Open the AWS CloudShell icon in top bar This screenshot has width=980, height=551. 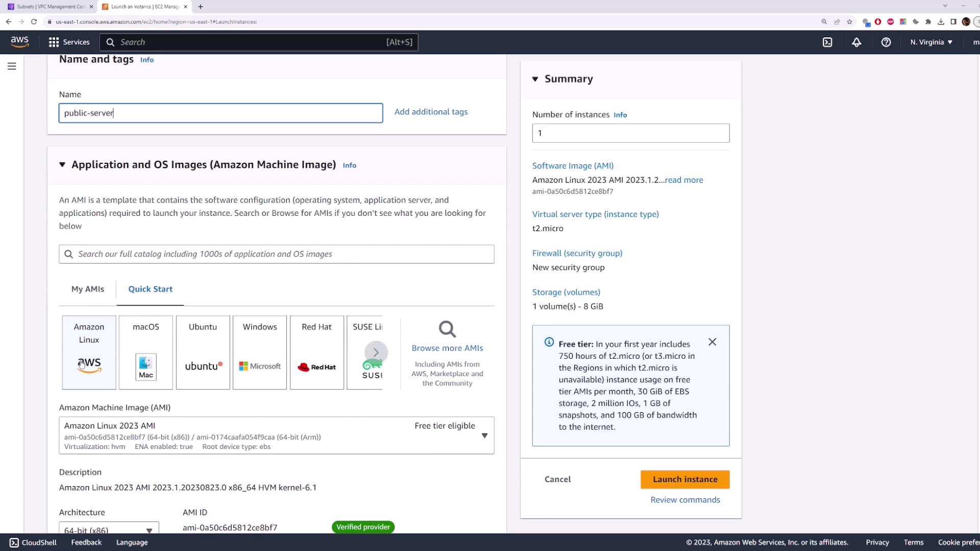click(x=827, y=42)
